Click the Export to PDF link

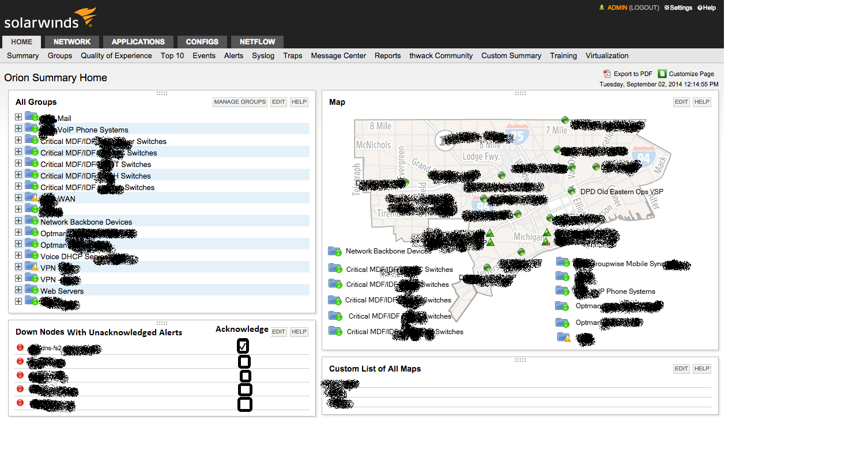(x=633, y=74)
